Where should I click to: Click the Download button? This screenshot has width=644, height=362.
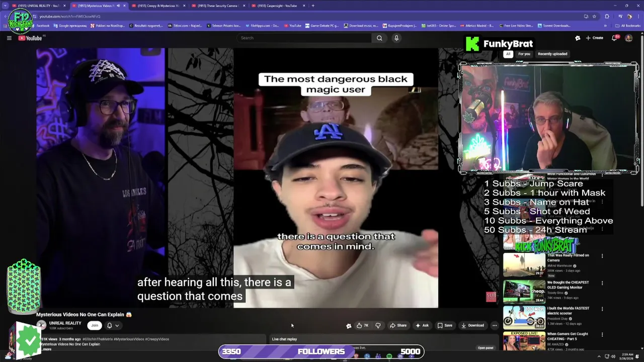pos(472,325)
